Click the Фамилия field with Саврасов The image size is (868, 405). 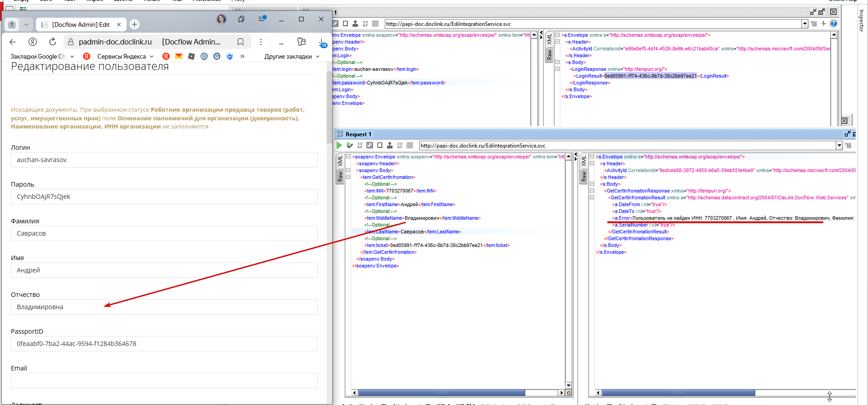164,233
